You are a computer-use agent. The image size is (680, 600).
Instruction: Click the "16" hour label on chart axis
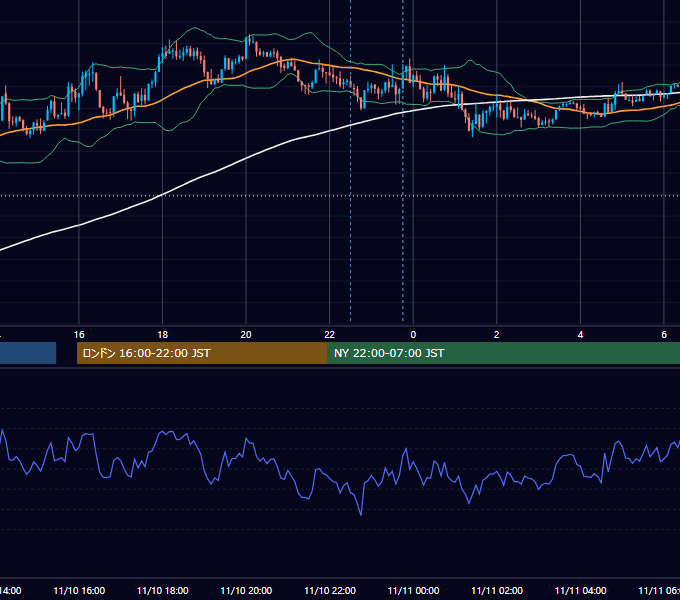79,335
